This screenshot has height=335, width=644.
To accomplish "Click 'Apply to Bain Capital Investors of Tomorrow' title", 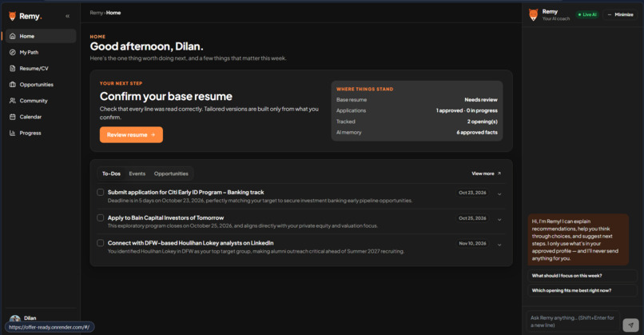I will (x=165, y=217).
